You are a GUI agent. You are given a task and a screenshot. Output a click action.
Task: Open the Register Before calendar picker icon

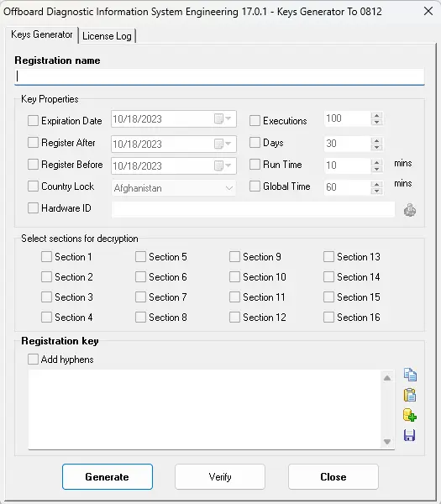pyautogui.click(x=223, y=165)
